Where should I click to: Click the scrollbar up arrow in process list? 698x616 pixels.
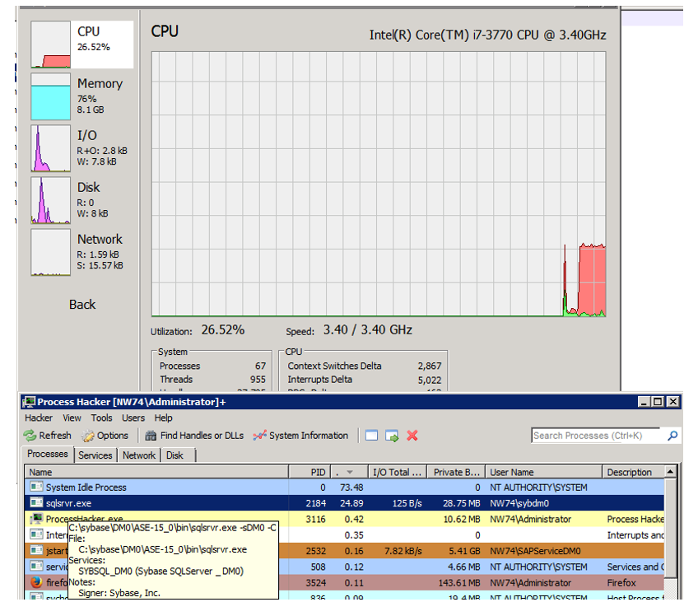click(x=670, y=472)
